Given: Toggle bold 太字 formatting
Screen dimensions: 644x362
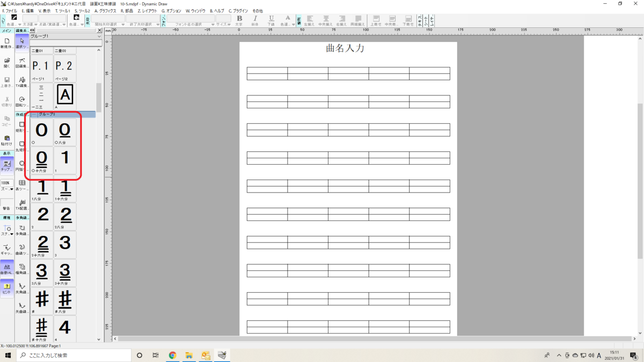Looking at the screenshot, I should click(x=239, y=20).
